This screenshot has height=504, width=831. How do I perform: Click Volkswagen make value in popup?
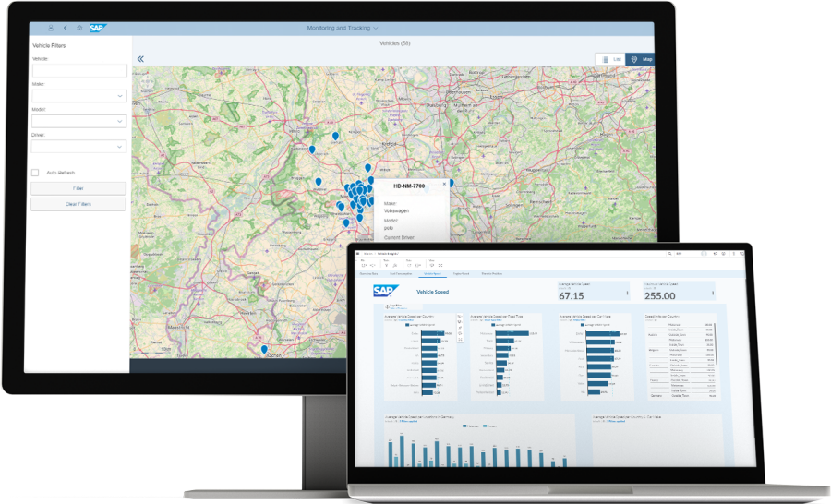(396, 211)
